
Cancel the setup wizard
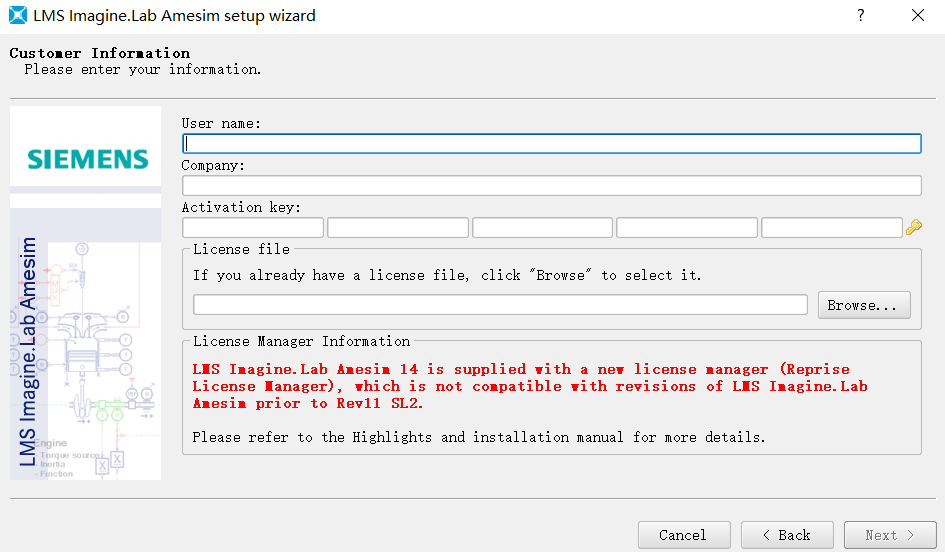click(684, 535)
